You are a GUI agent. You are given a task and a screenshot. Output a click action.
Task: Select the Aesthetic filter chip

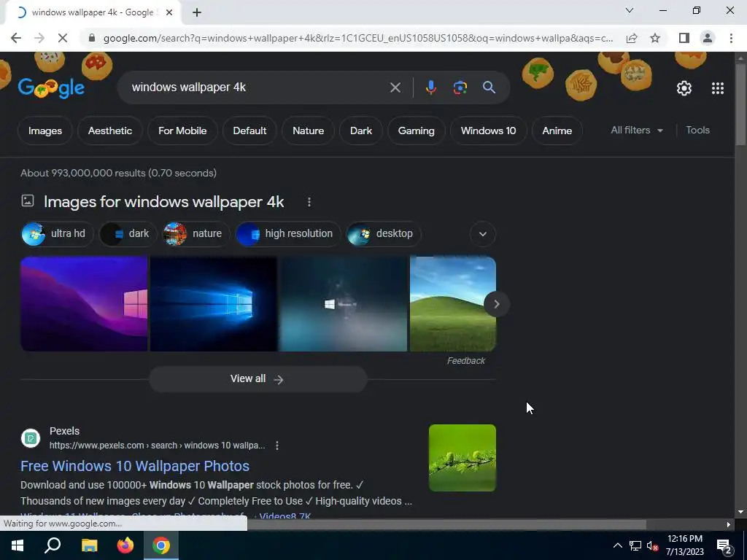[110, 131]
